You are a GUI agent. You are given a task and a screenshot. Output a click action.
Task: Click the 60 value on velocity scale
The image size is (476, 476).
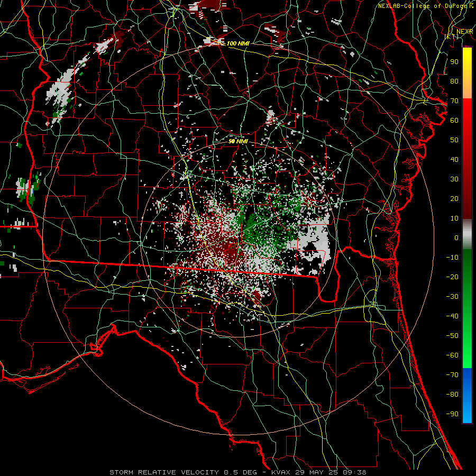(x=454, y=121)
